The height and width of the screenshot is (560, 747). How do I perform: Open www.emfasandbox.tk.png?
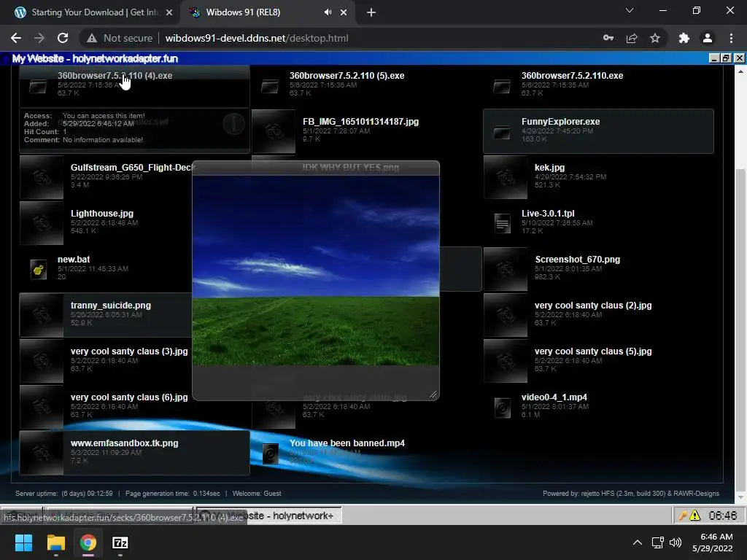124,443
